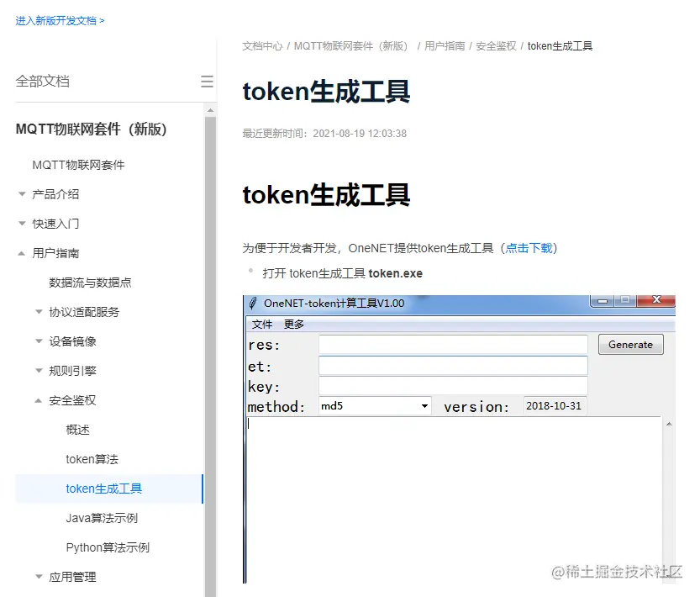Toggle the 全部文档 sidebar hamburger menu

pyautogui.click(x=207, y=82)
